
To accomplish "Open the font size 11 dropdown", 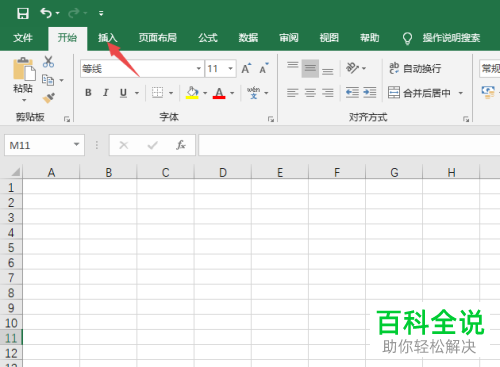I will click(230, 69).
